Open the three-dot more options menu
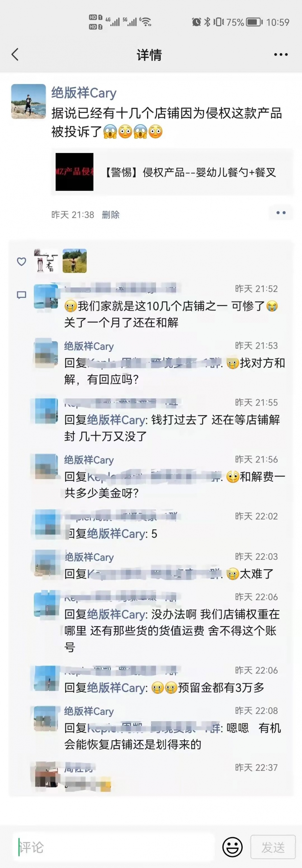The width and height of the screenshot is (302, 868). coord(281,55)
